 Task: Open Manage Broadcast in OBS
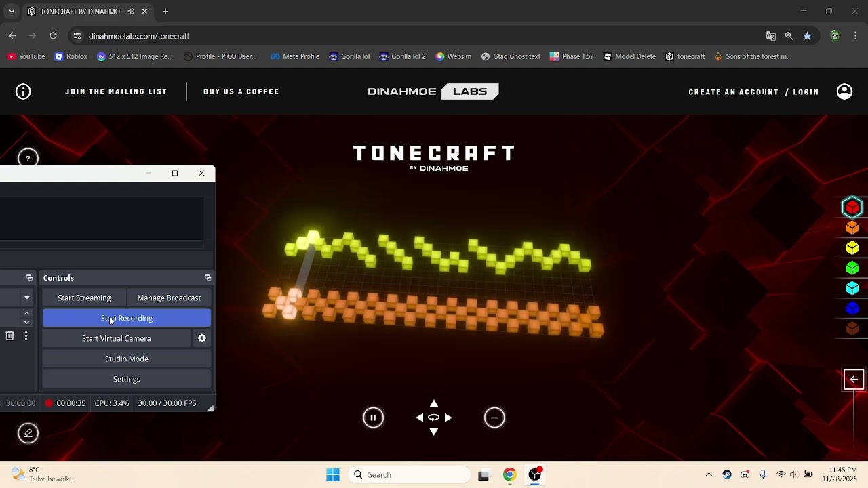169,298
